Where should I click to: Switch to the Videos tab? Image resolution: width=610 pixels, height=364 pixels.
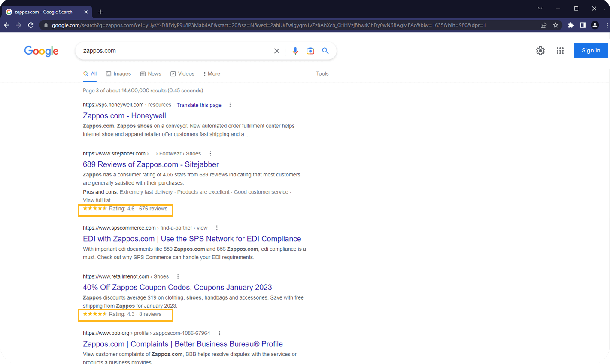(x=182, y=74)
